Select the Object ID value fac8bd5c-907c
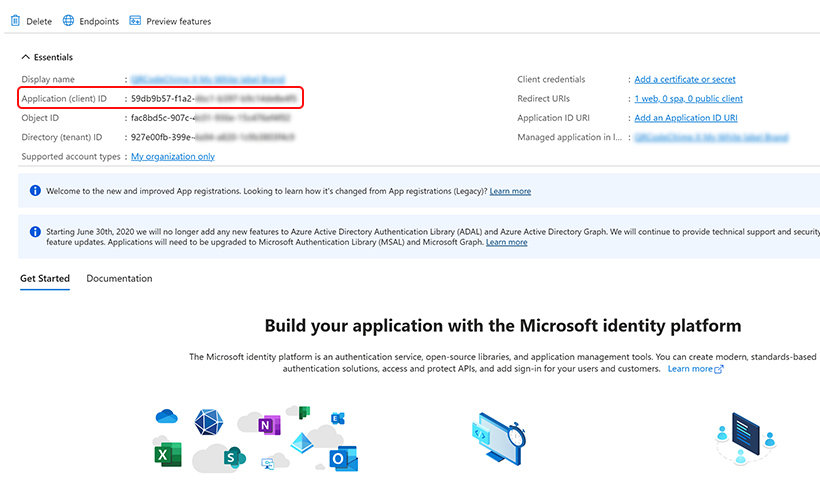The width and height of the screenshot is (820, 480). pos(210,118)
